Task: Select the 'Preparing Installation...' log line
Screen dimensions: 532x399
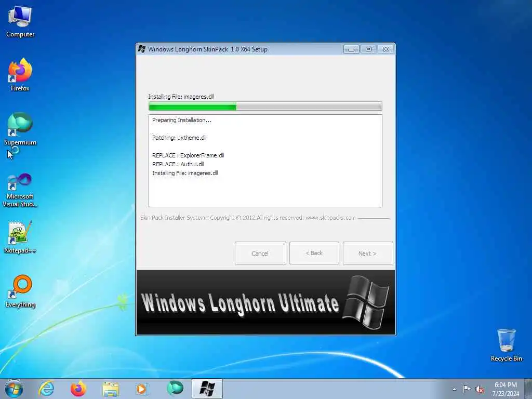Action: [181, 120]
